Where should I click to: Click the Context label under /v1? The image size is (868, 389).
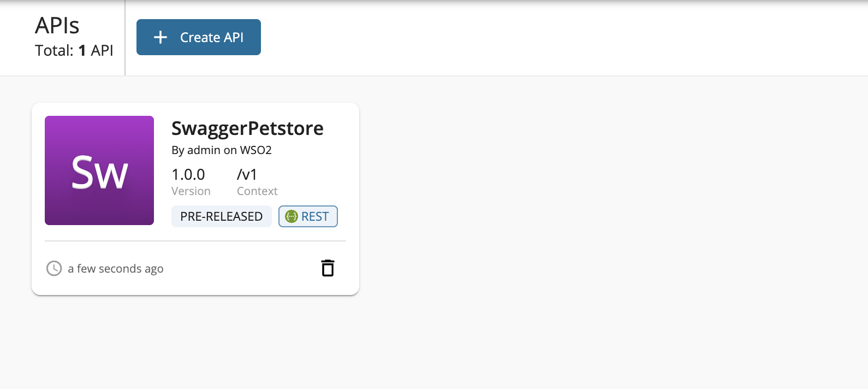coord(257,191)
